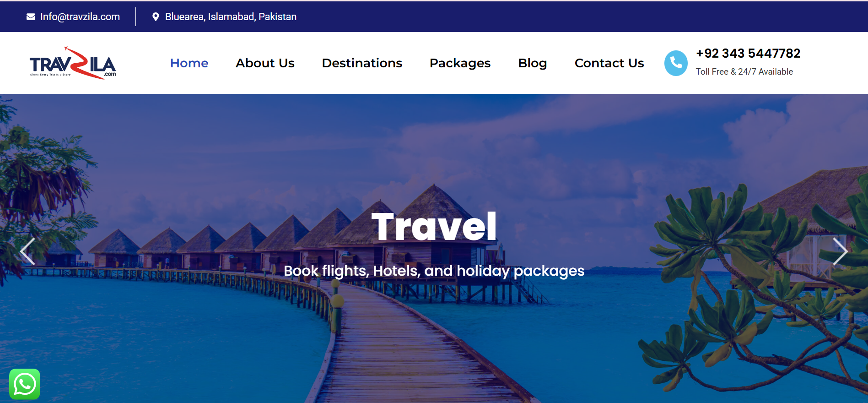Open WhatsApp chat icon
This screenshot has height=403, width=868.
25,384
